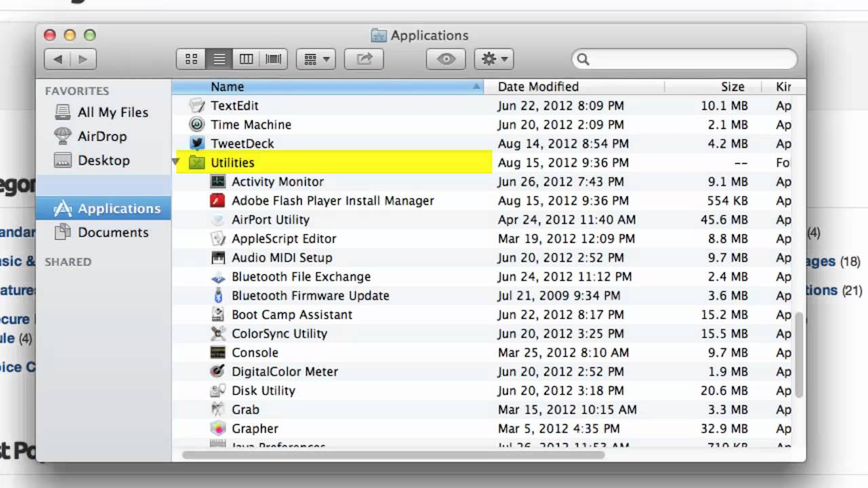Click the Bluetooth File Exchange icon

[218, 277]
